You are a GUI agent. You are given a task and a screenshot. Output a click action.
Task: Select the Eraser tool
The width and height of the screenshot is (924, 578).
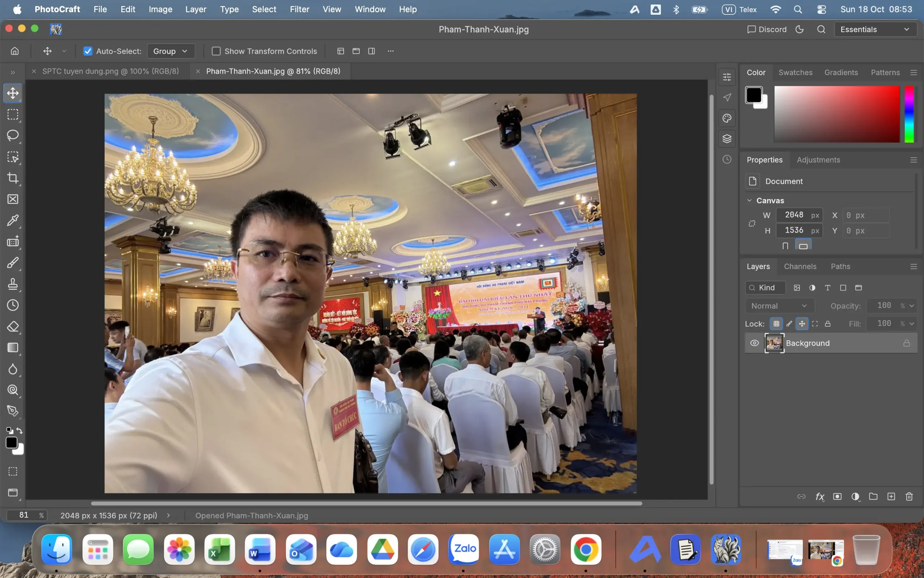(13, 327)
